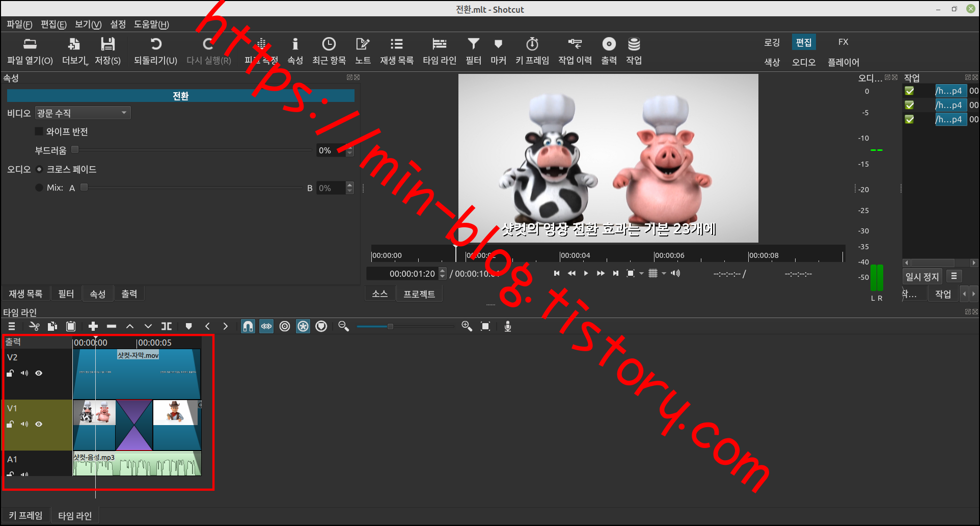Open the 더보기 toolbar overflow dropdown

click(75, 50)
